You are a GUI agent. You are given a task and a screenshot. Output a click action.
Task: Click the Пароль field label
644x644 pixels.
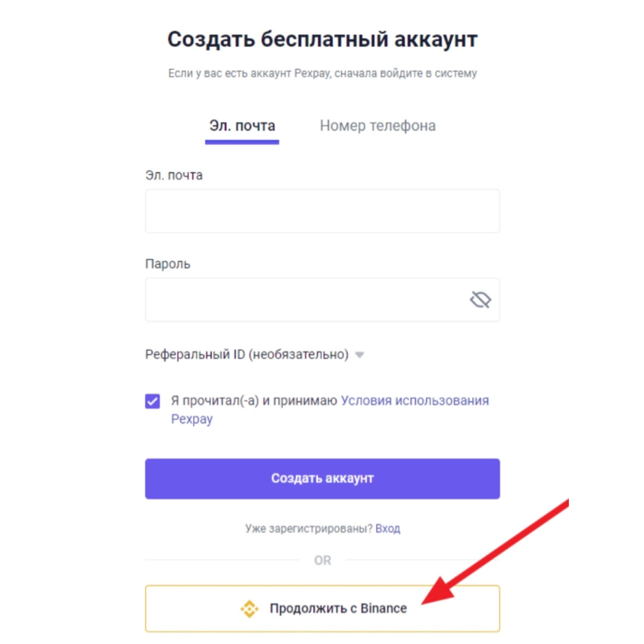pyautogui.click(x=167, y=264)
